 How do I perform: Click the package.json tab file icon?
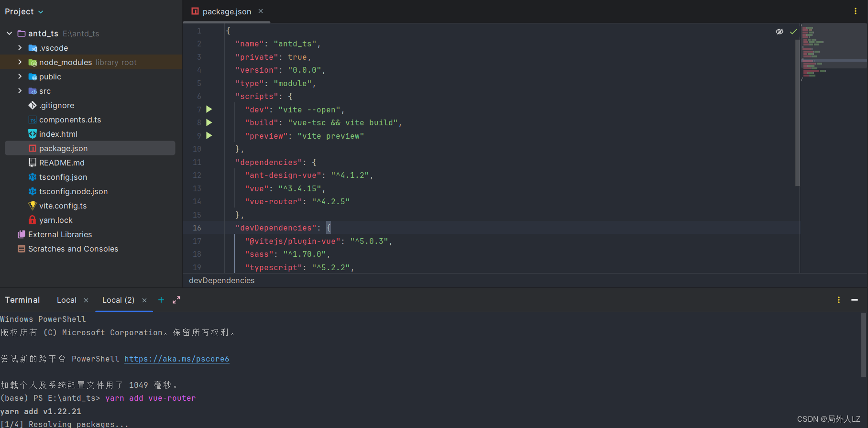[195, 11]
